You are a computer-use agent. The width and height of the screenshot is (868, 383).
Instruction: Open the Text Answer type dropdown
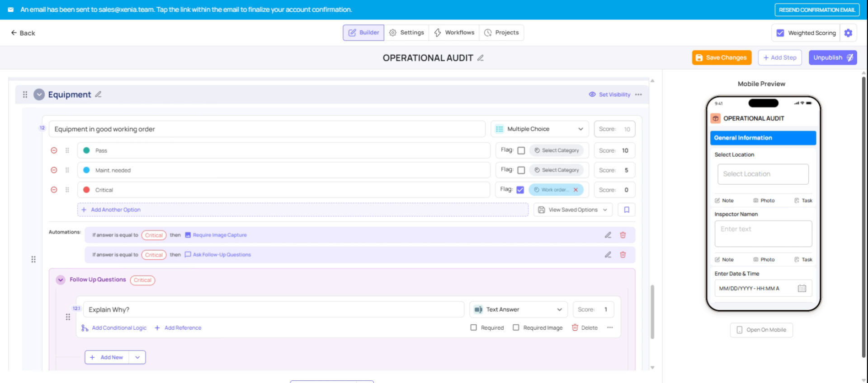[519, 309]
